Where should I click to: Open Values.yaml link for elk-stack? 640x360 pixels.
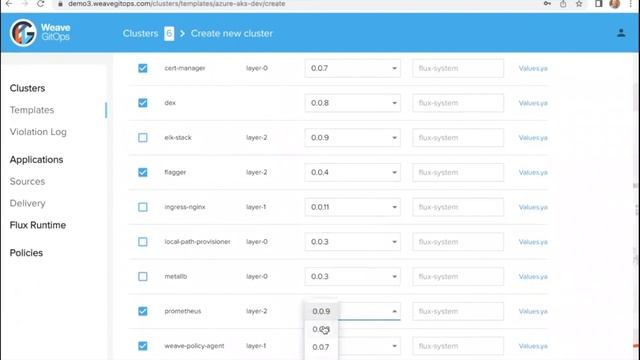tap(533, 138)
